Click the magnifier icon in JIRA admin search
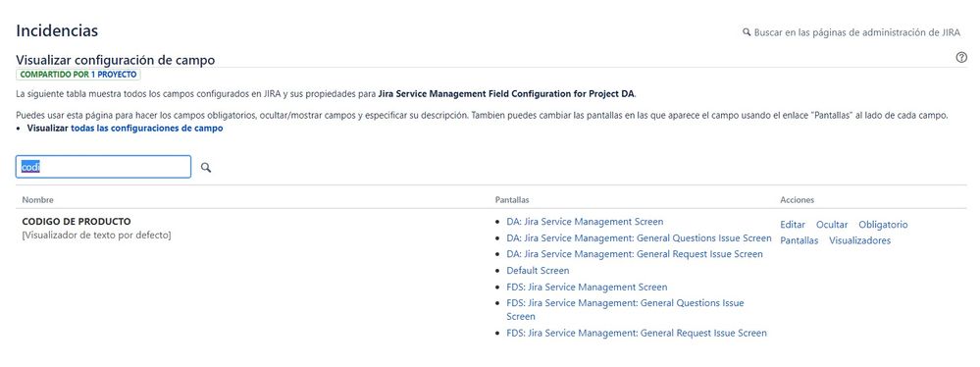980x367 pixels. pyautogui.click(x=747, y=31)
